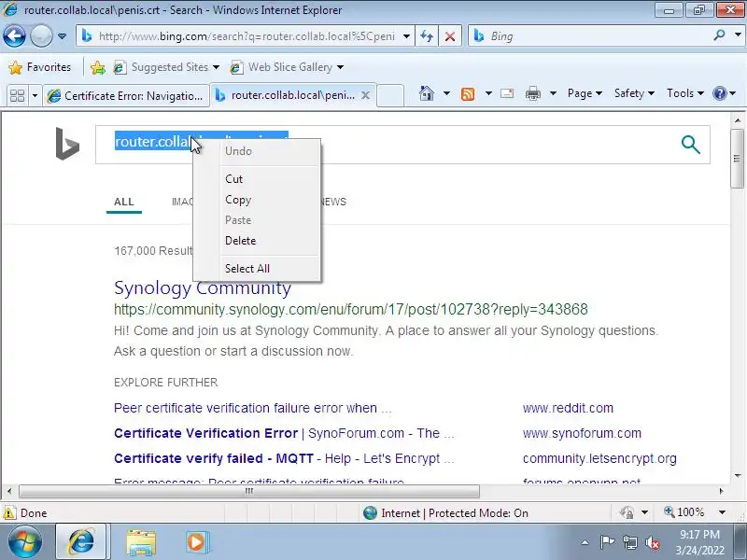Click the toolbar search magnifier icon
Screen dimensions: 747x560
(x=719, y=35)
